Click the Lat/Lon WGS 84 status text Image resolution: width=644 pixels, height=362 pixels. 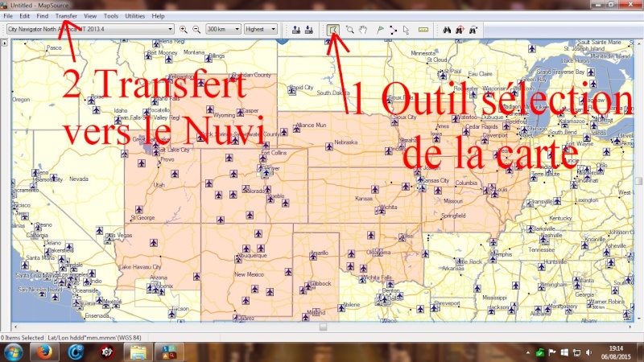94,338
